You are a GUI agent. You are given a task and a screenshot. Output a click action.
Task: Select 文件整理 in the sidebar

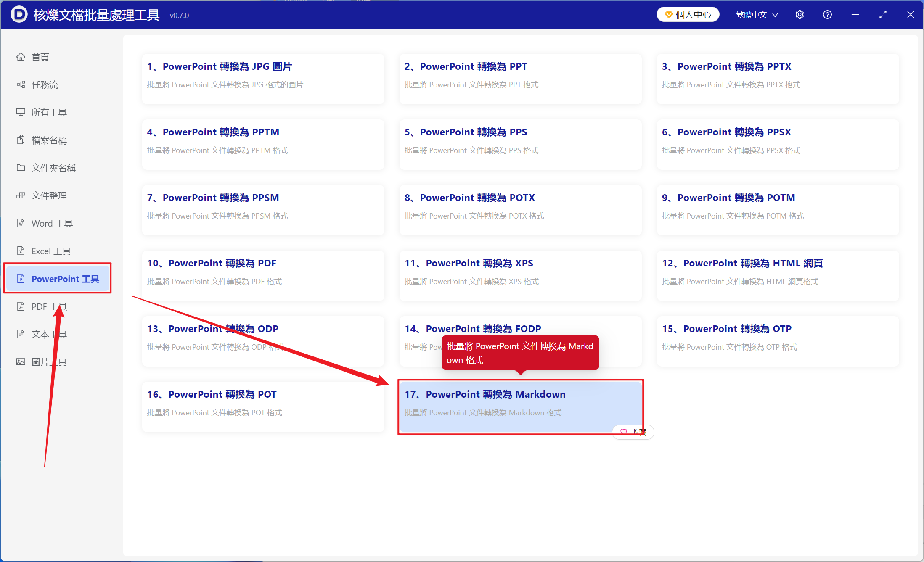[x=58, y=195]
